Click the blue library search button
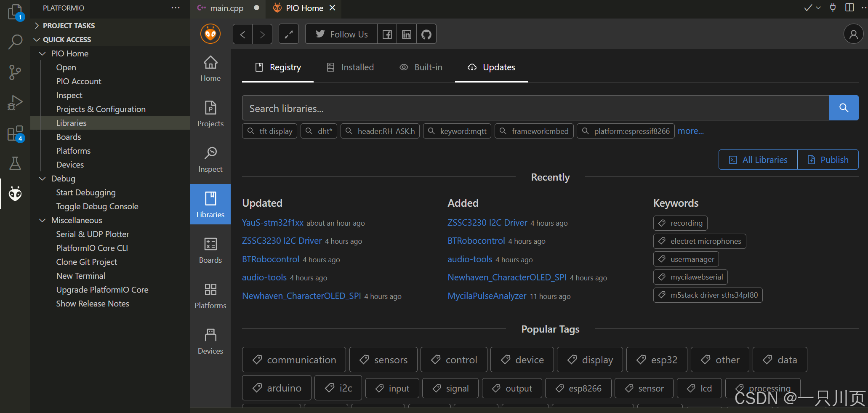Image resolution: width=868 pixels, height=413 pixels. 844,108
